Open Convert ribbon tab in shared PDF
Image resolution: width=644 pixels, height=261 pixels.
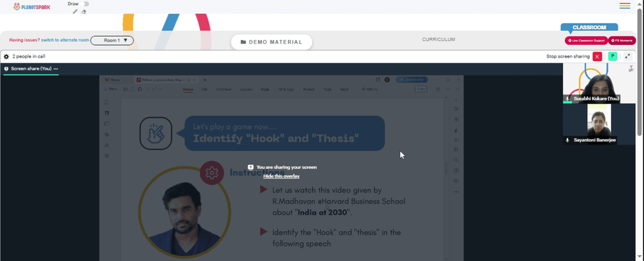click(x=247, y=89)
